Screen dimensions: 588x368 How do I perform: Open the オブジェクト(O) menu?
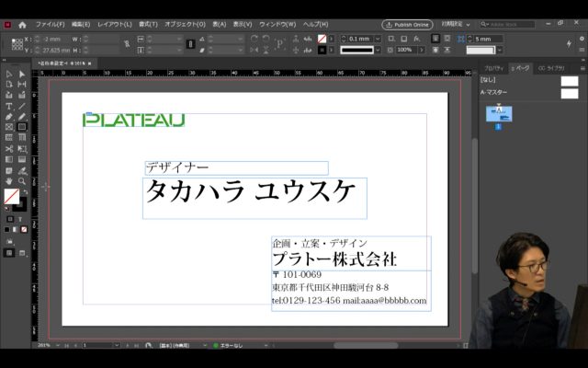click(186, 25)
